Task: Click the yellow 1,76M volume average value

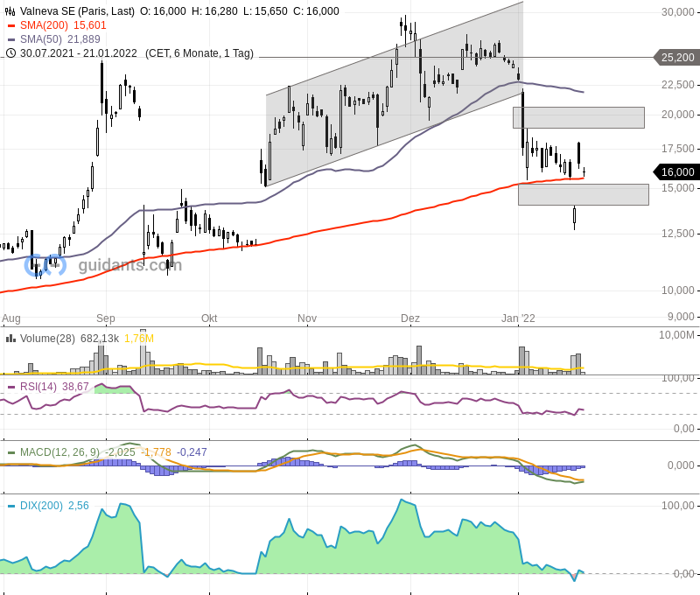Action: coord(139,339)
